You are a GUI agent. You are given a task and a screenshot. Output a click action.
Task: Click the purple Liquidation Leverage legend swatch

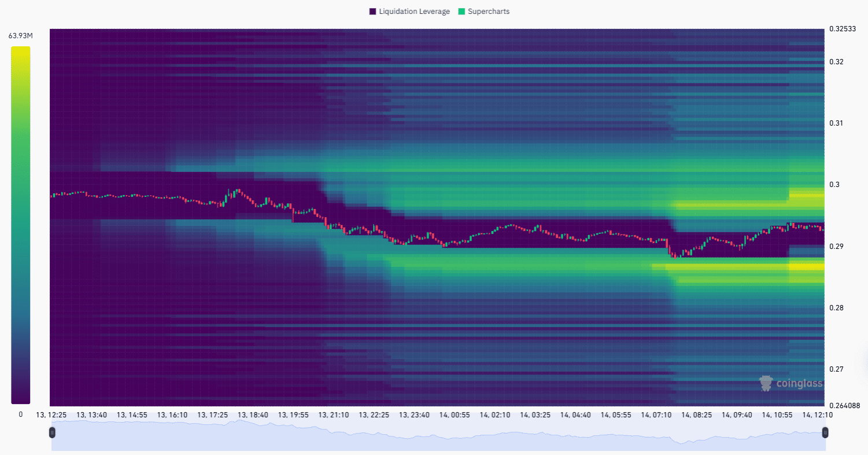[372, 12]
